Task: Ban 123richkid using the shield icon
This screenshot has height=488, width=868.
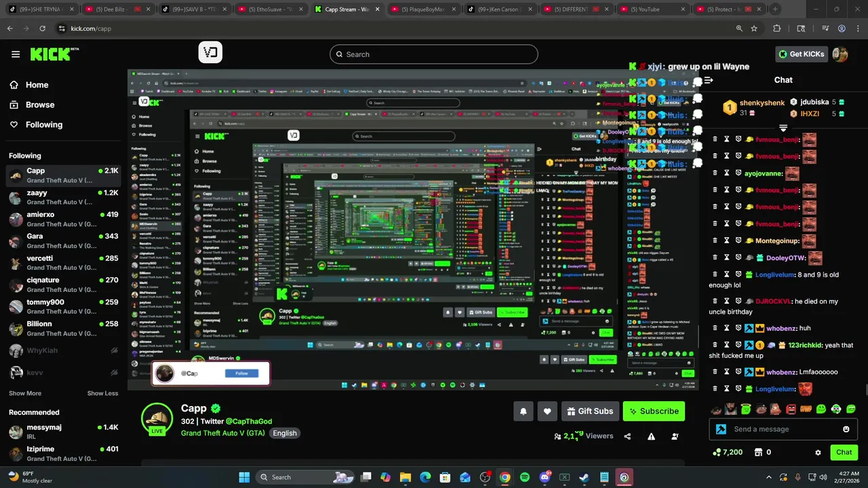Action: coord(738,345)
